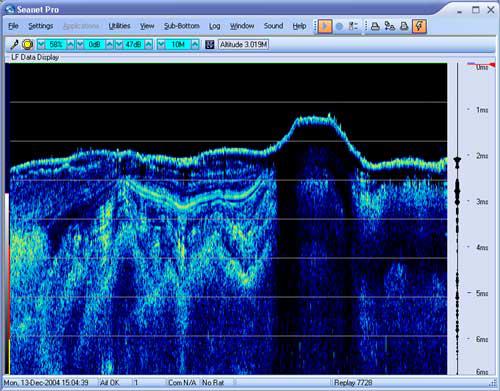Image resolution: width=500 pixels, height=391 pixels.
Task: Click the blue record circle icon
Action: (x=339, y=26)
